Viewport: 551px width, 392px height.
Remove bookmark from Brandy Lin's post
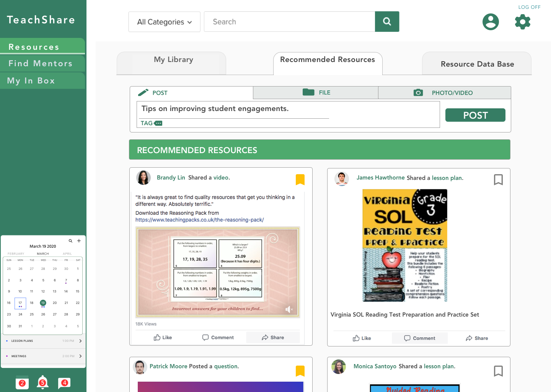pos(300,179)
